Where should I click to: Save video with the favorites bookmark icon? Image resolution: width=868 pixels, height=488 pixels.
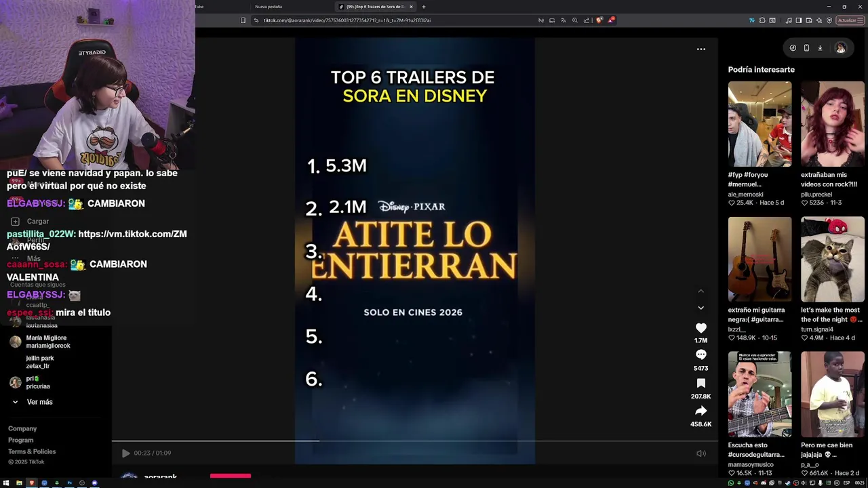(701, 383)
